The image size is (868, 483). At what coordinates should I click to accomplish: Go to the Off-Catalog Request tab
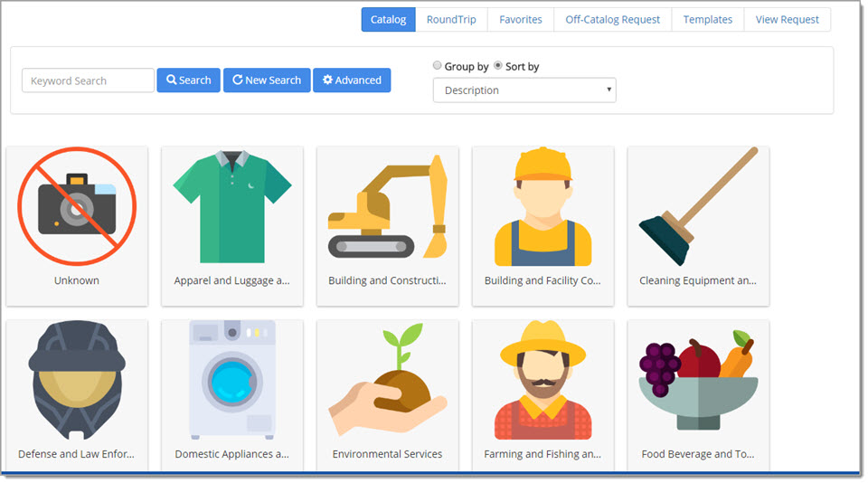612,19
